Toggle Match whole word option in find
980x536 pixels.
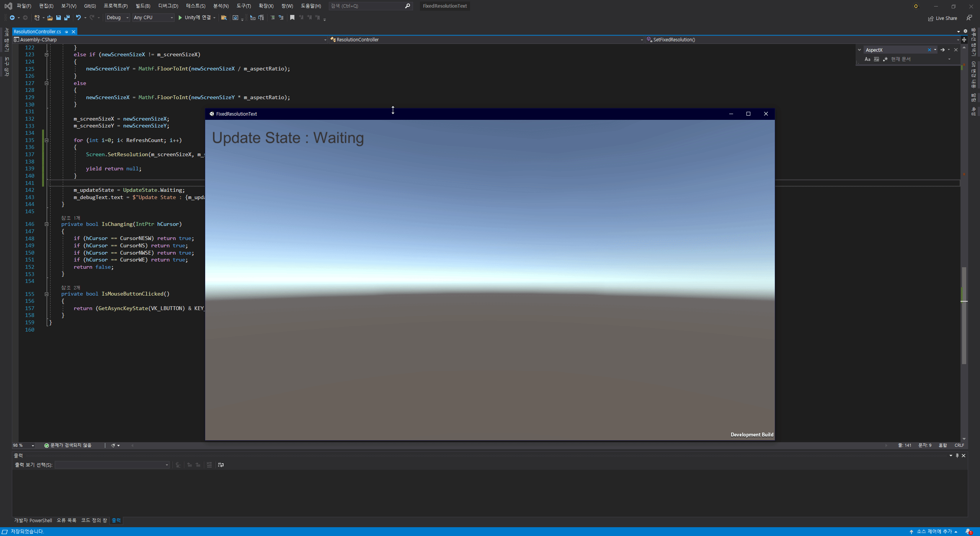click(x=876, y=59)
